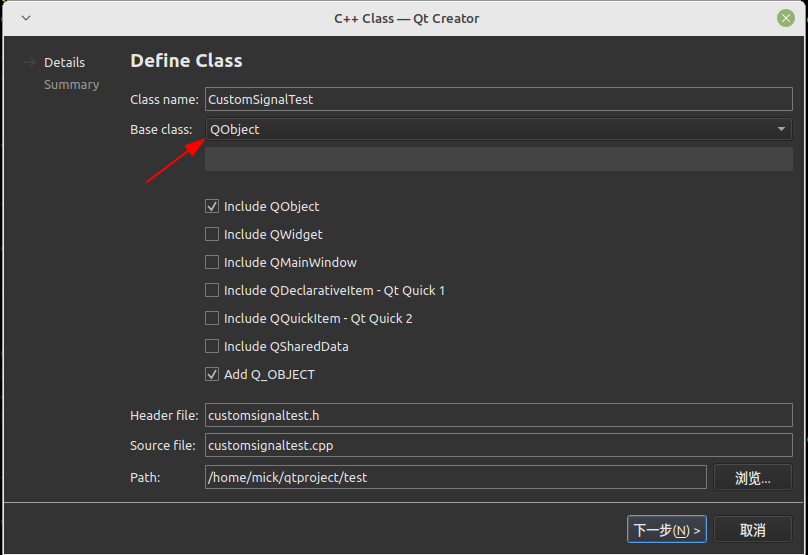
Task: Close the C++ Class dialog
Action: [786, 18]
